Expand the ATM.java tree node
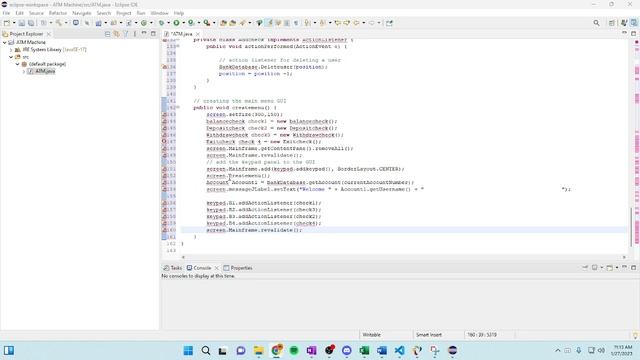Image resolution: width=640 pixels, height=360 pixels. [x=24, y=71]
